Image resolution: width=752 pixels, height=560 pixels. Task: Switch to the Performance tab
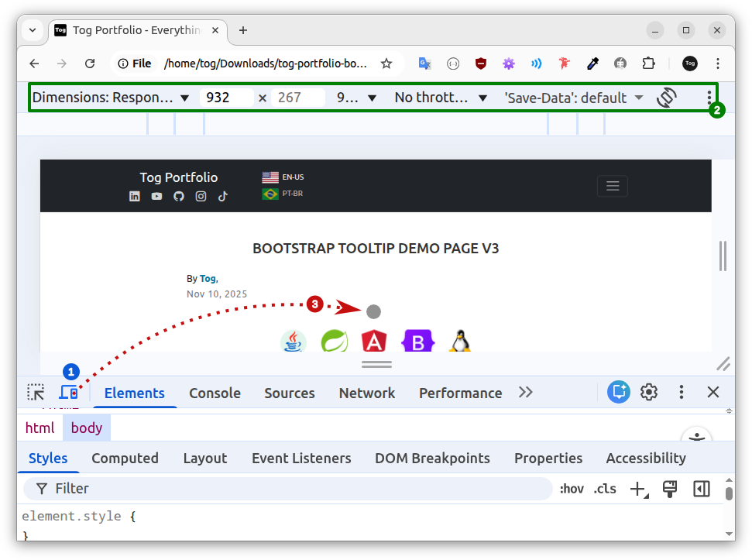(x=460, y=393)
